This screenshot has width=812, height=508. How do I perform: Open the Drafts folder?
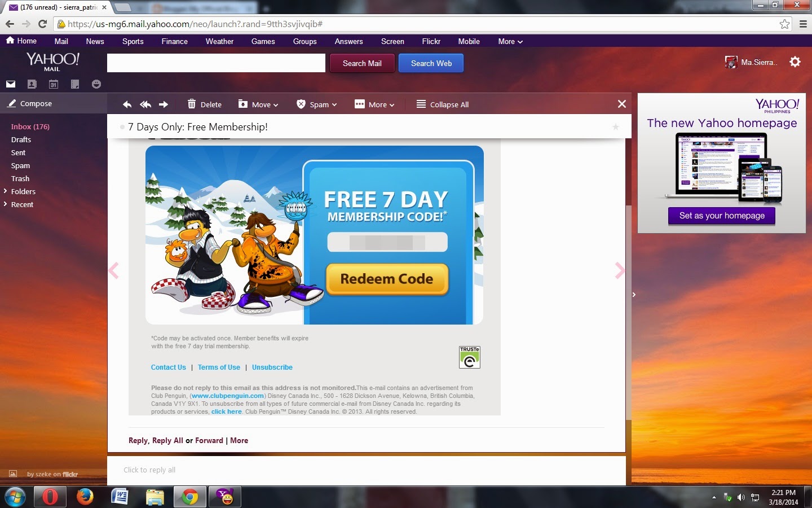(x=21, y=139)
